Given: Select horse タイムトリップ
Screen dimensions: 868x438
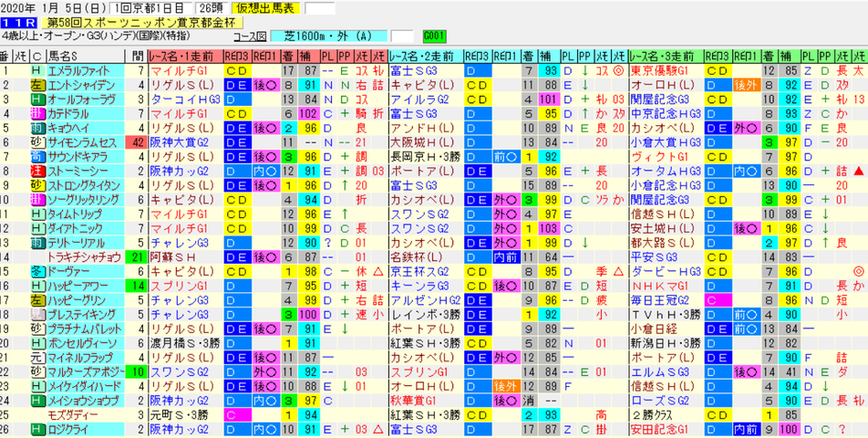Looking at the screenshot, I should pyautogui.click(x=85, y=214).
